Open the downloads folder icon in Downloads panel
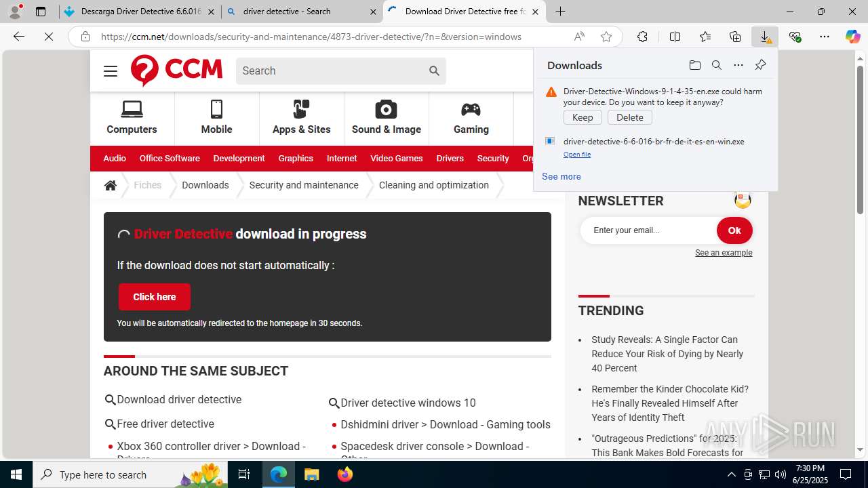Screen dimensions: 868x488 coord(694,65)
